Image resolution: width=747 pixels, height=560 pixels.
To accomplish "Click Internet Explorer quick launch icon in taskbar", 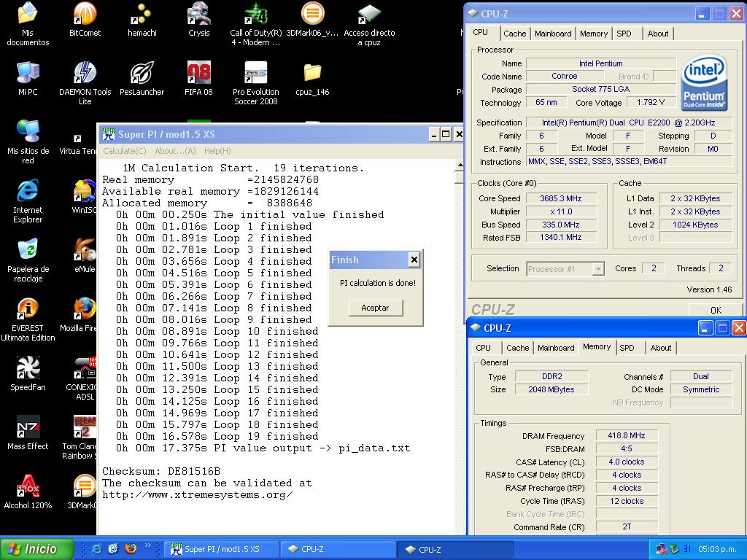I will pos(97,548).
